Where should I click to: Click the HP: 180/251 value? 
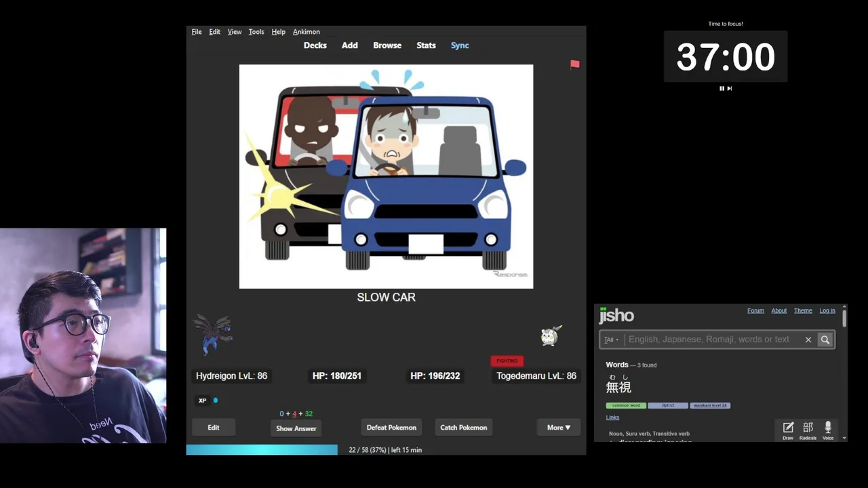(337, 375)
